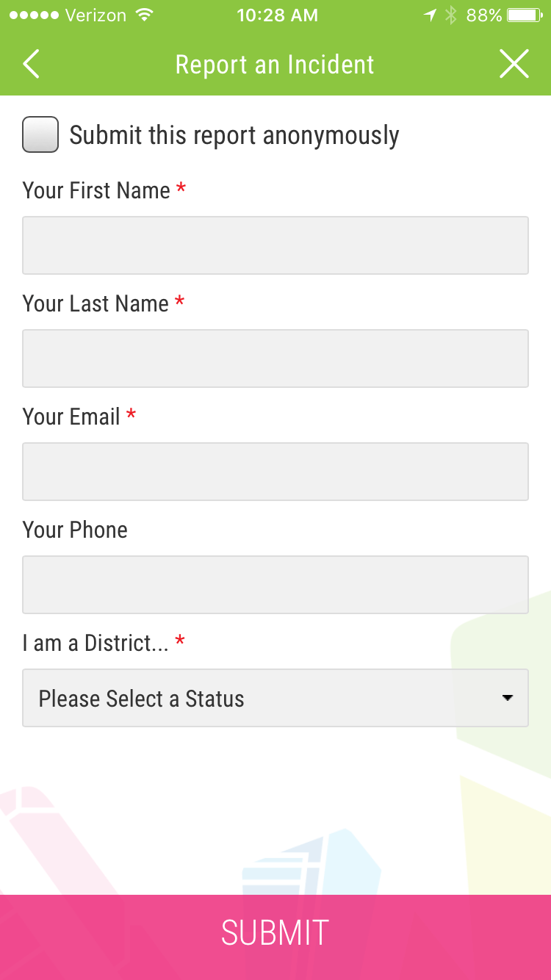The height and width of the screenshot is (980, 551).
Task: Click into the Your Email field
Action: point(275,472)
